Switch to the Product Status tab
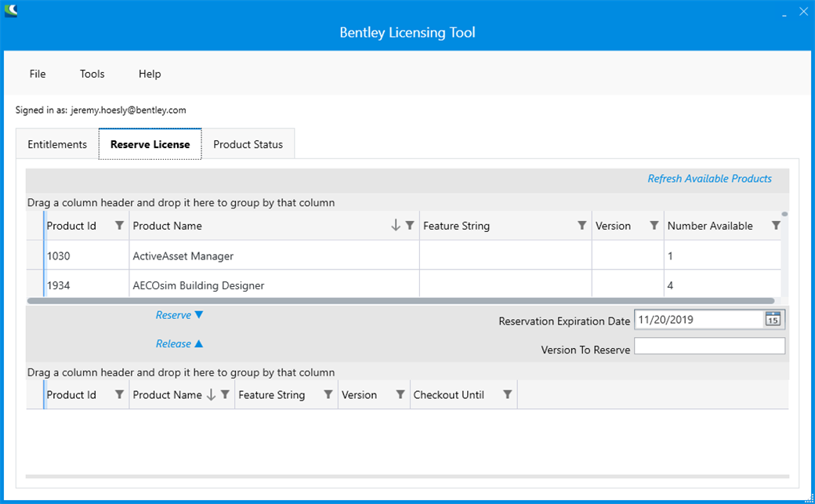Viewport: 815px width, 504px height. 248,144
